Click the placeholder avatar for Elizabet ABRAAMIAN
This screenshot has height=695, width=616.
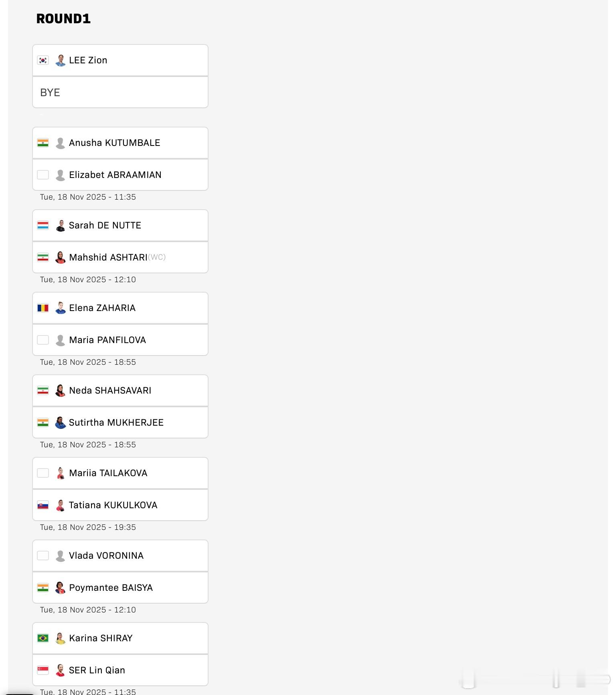click(x=61, y=175)
